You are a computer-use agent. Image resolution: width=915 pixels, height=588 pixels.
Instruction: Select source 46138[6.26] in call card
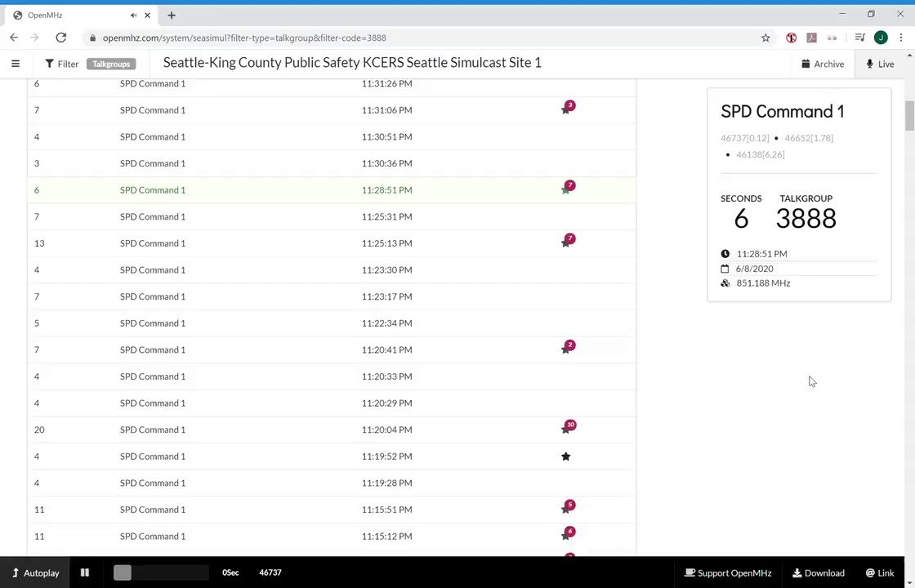(x=761, y=154)
